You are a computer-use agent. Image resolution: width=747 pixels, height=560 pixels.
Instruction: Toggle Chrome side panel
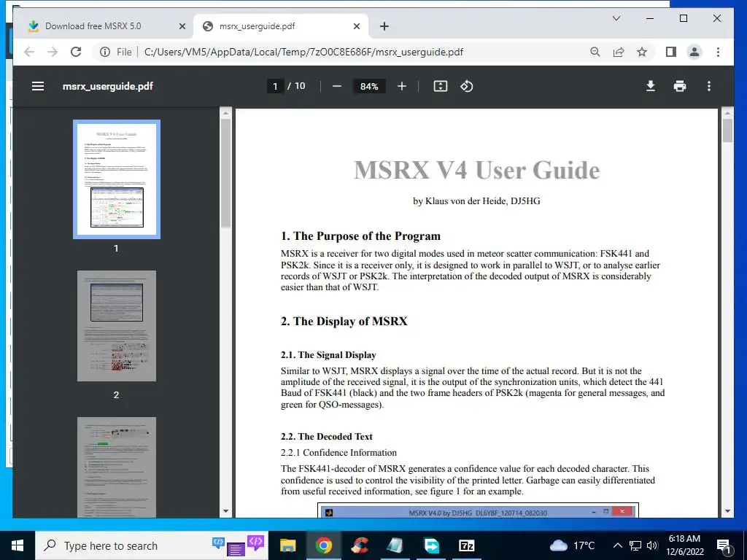pyautogui.click(x=671, y=52)
